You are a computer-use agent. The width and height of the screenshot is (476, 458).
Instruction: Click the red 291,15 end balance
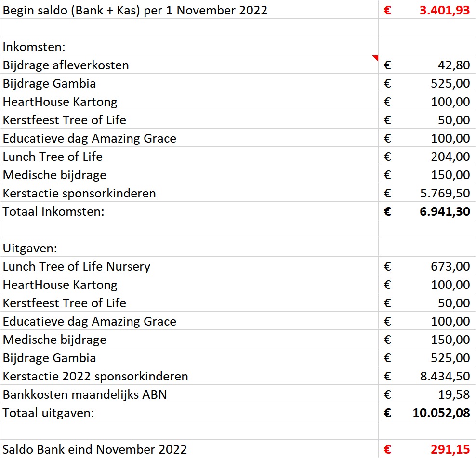[x=450, y=449]
